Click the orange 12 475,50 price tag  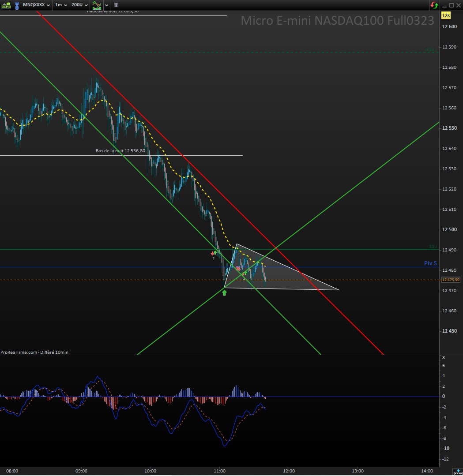451,280
